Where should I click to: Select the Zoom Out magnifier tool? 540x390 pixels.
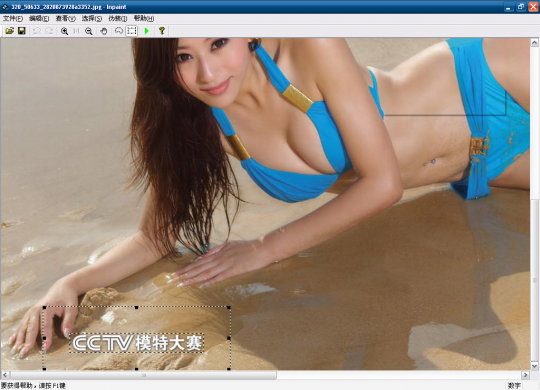(89, 31)
